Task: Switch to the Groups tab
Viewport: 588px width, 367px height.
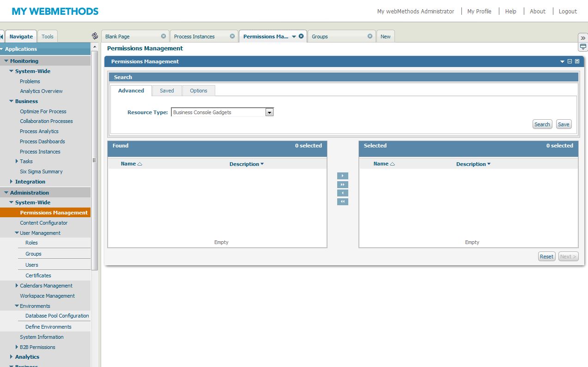Action: tap(320, 37)
